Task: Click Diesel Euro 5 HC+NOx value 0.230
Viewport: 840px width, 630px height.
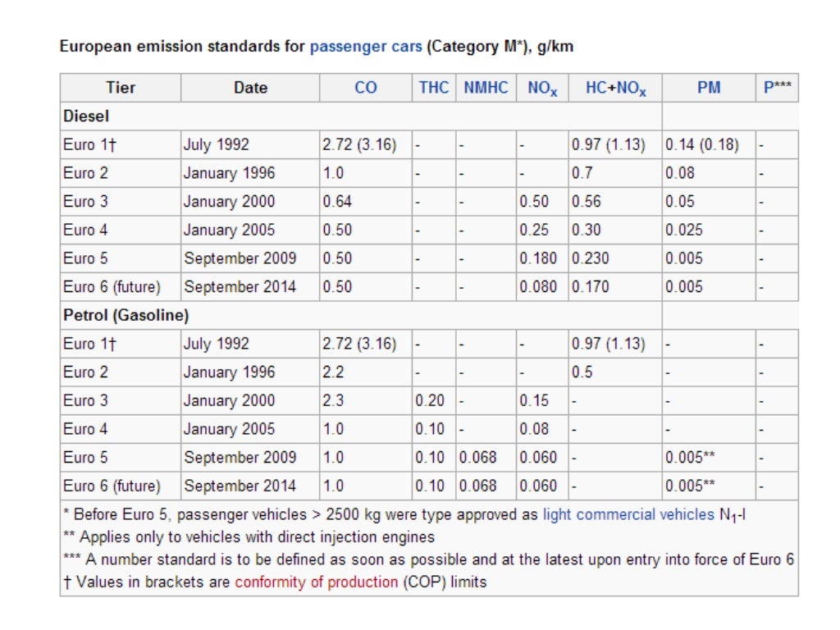Action: tap(590, 258)
